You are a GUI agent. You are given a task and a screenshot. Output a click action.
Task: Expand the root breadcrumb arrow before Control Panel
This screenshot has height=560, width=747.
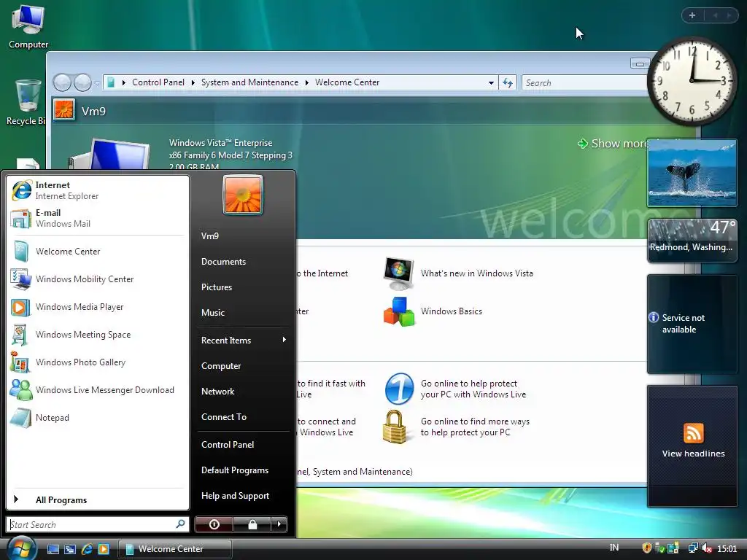[x=123, y=83]
